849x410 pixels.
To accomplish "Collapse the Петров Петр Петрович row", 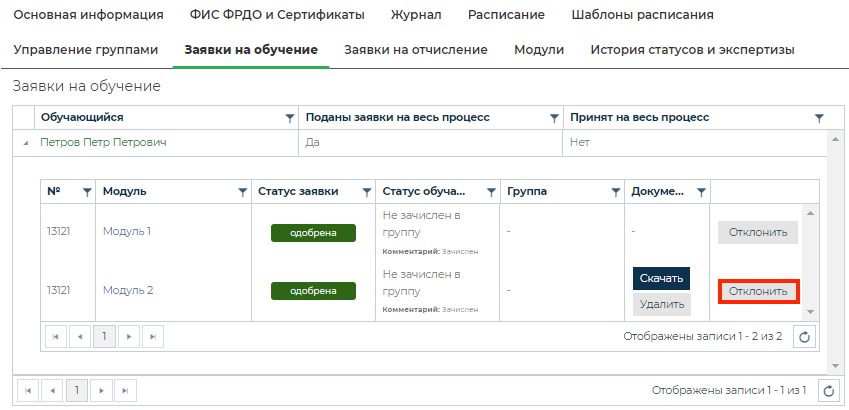I will point(26,144).
